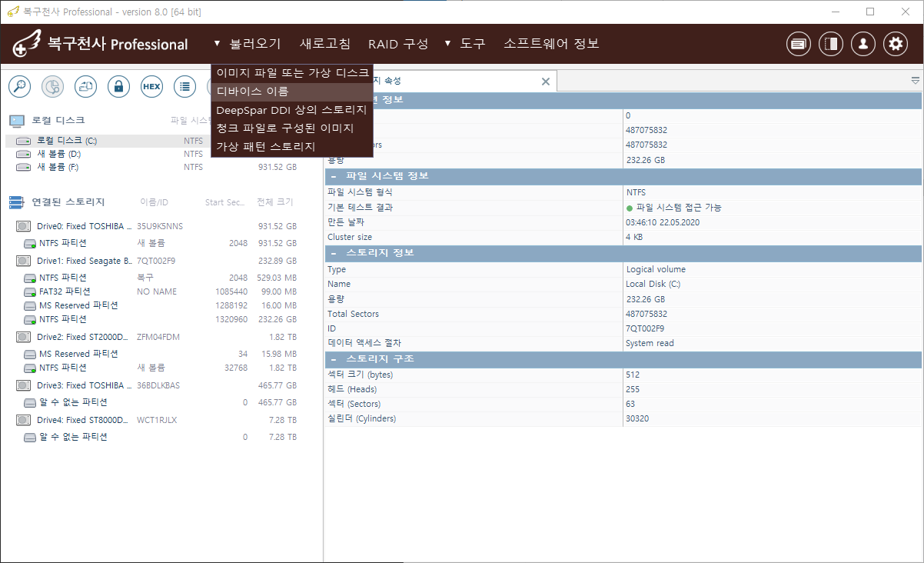Click the stacked windows icon in header
924x563 pixels.
[798, 44]
